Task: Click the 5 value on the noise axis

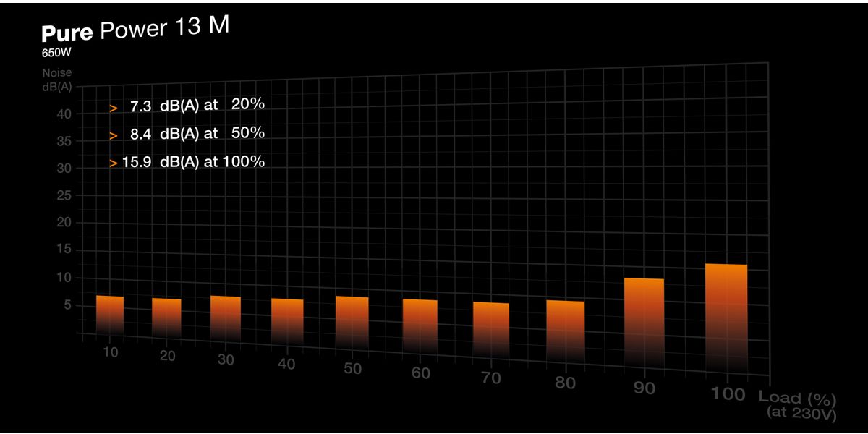Action: [67, 305]
